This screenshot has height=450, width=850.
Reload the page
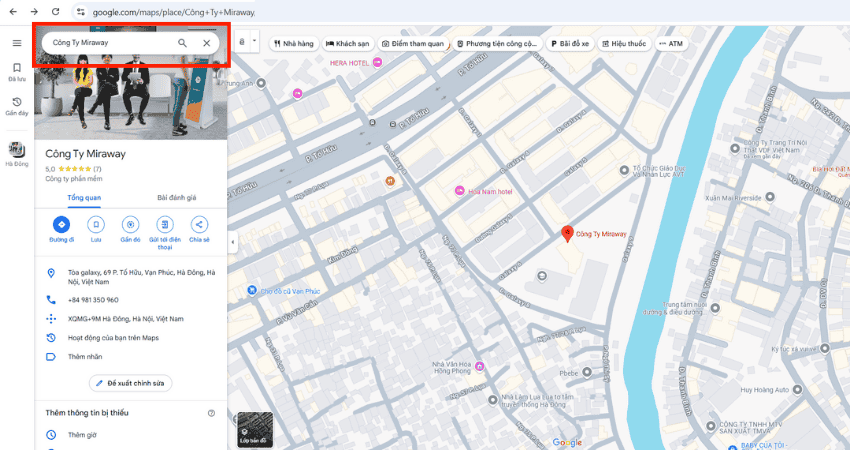pyautogui.click(x=55, y=11)
